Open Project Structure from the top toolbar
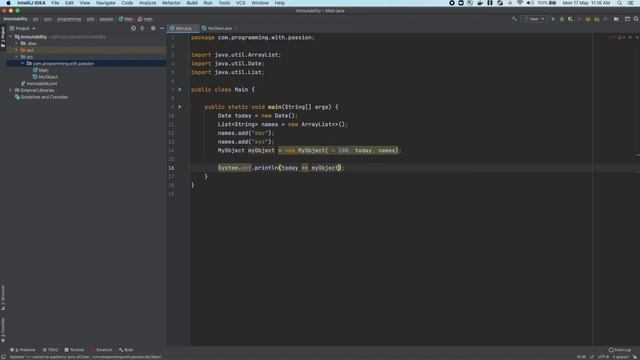Screen dimensions: 640x360 click(x=616, y=19)
